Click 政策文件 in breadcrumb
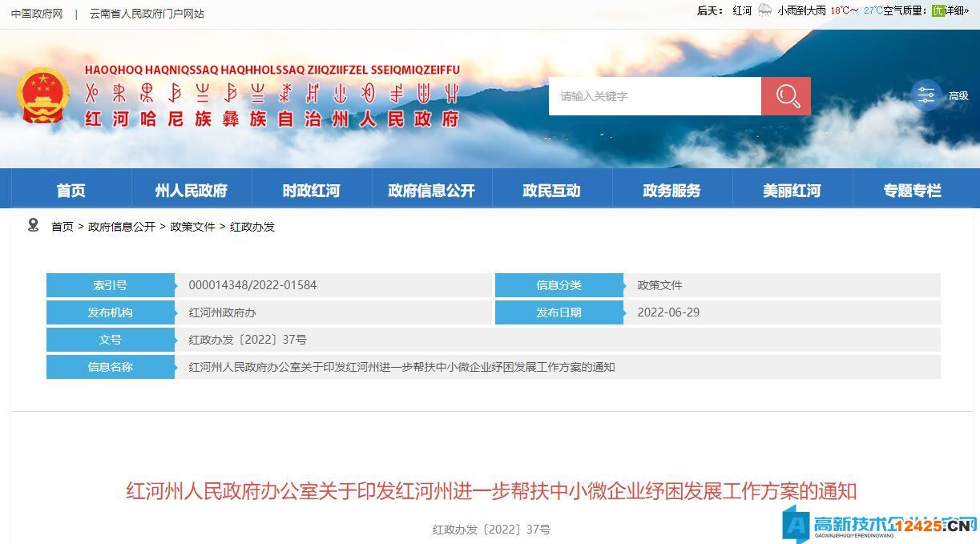Screen dimensions: 980x544 192,227
